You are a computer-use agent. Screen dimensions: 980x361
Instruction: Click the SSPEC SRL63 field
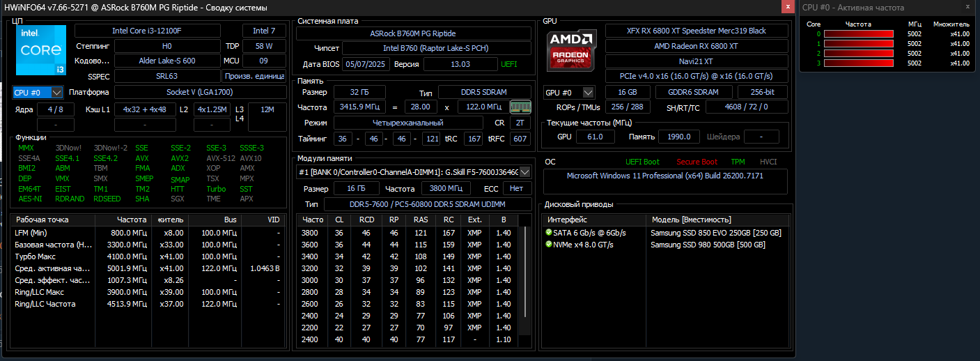[167, 76]
